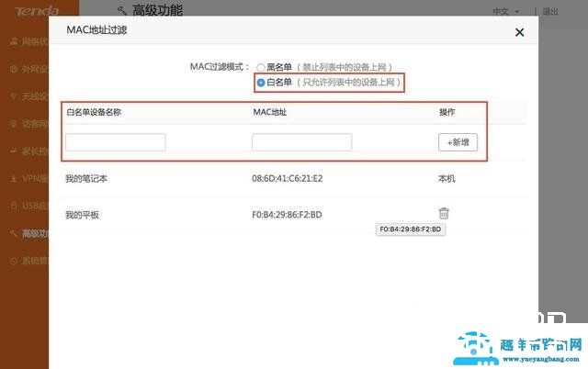Select the 黑名单 filter mode

(260, 67)
